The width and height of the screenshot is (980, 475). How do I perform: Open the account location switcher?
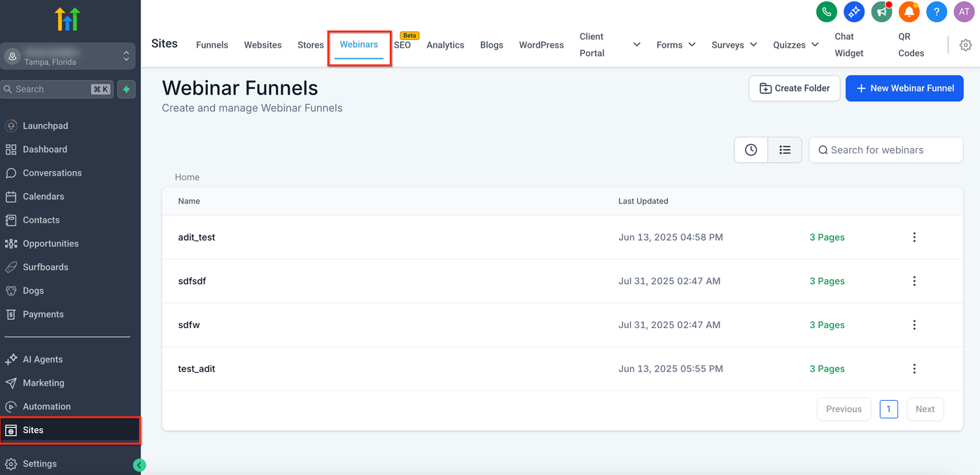(x=68, y=56)
